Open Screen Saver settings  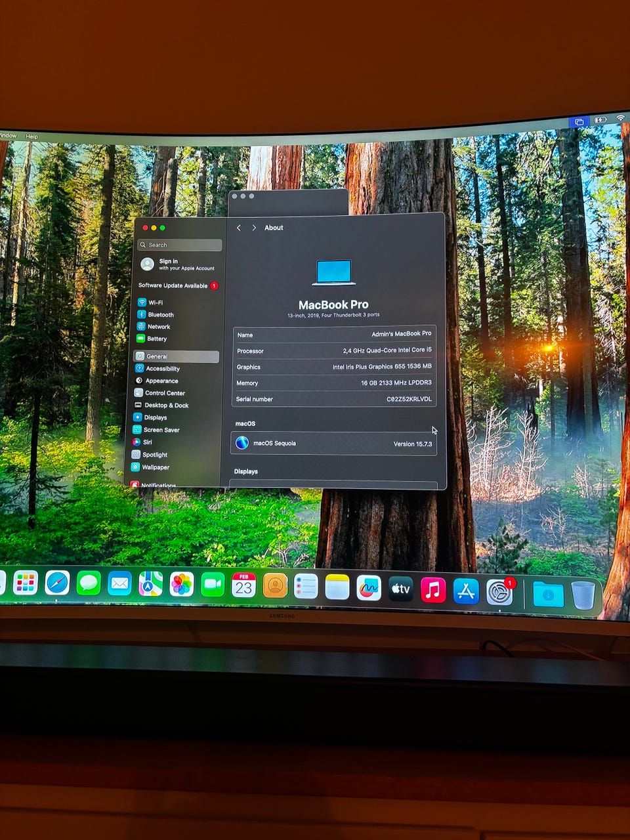pos(157,430)
